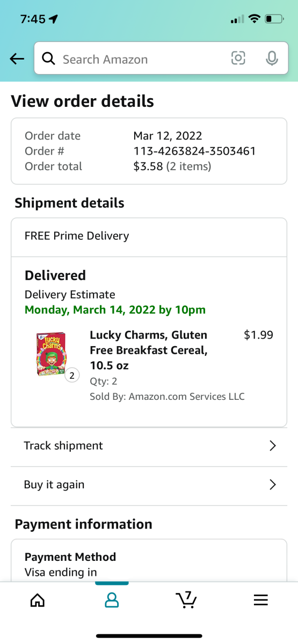Open the hamburger menu icon
This screenshot has height=644, width=298.
[260, 600]
